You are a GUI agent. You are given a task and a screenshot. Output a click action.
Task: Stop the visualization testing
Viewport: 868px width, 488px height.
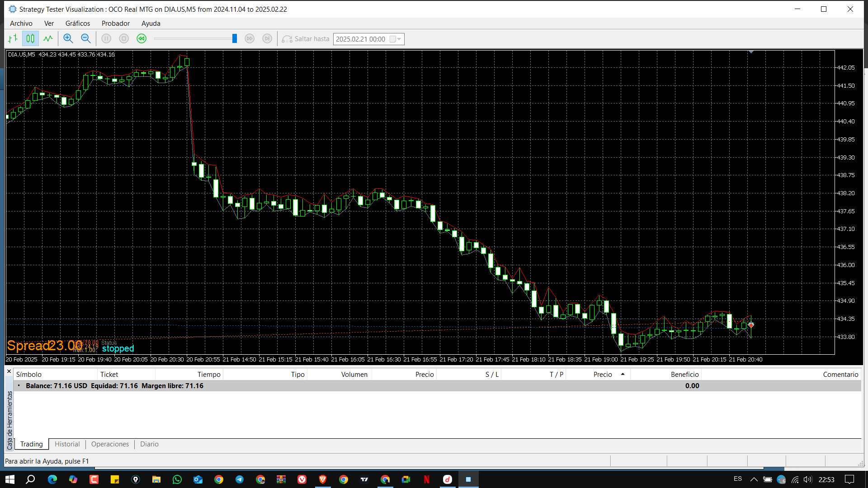tap(124, 39)
